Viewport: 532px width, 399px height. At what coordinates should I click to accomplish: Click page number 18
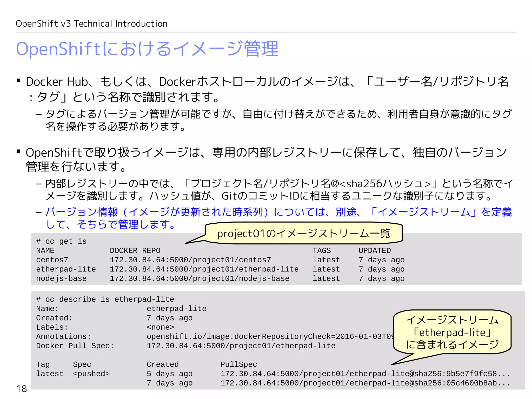tap(21, 389)
